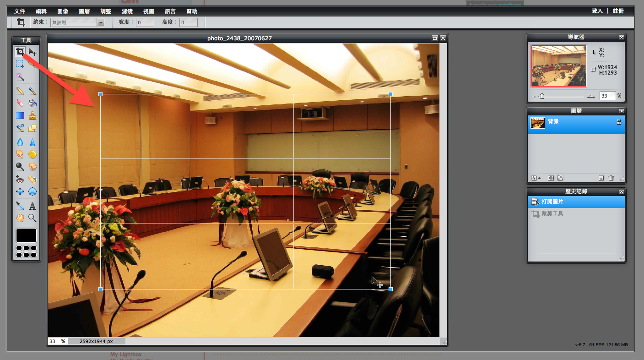Image resolution: width=644 pixels, height=360 pixels.
Task: Select the Red Eye Reduction tool
Action: tap(20, 179)
